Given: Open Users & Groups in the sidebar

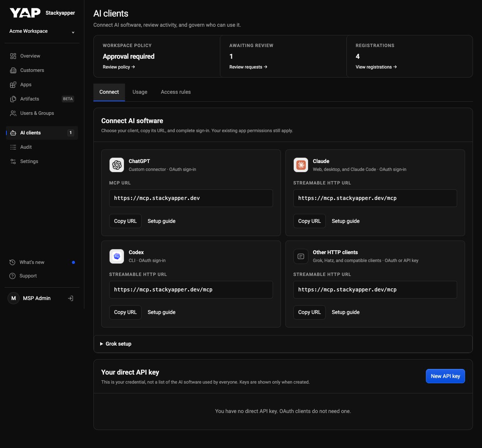Looking at the screenshot, I should point(42,113).
